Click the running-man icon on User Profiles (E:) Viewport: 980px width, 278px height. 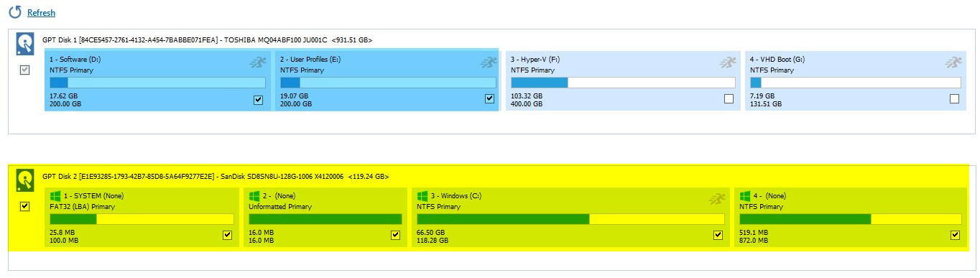pos(489,62)
